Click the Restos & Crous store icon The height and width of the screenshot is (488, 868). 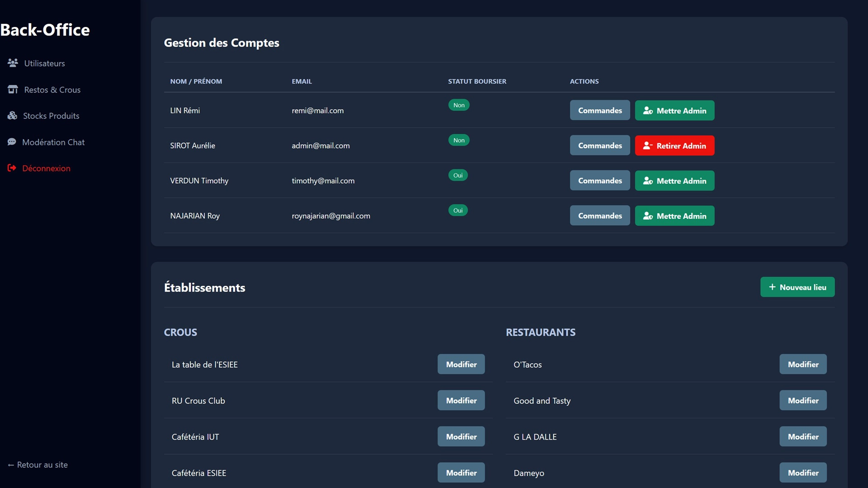[x=13, y=89]
